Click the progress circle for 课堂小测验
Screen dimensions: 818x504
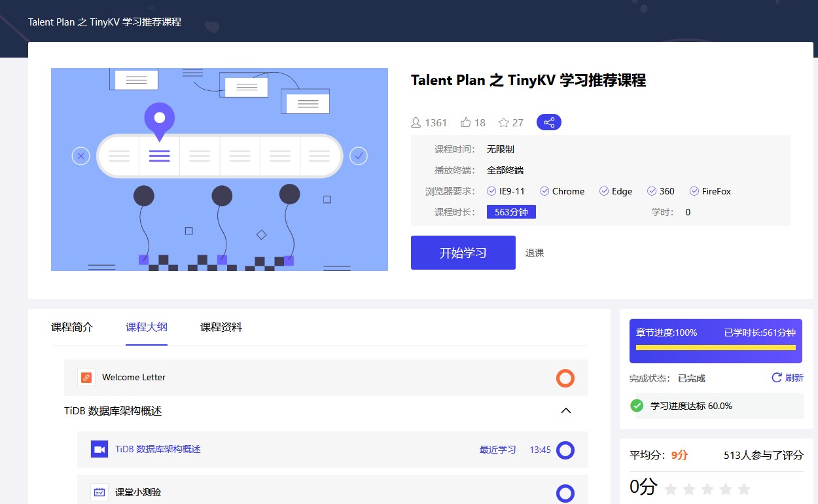click(565, 493)
